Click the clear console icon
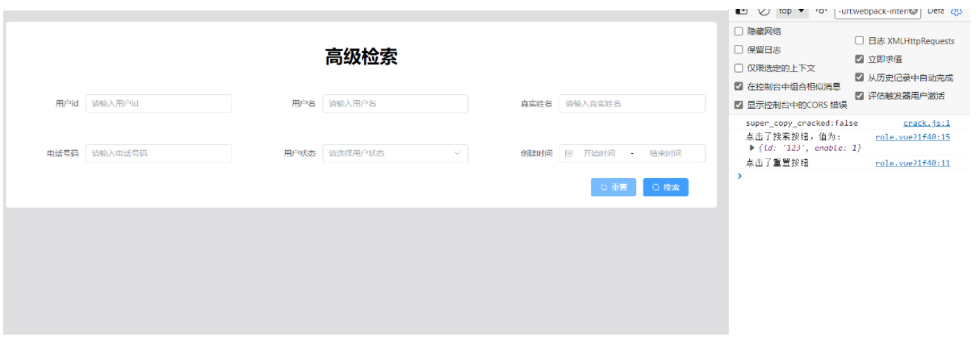980x337 pixels. 764,10
